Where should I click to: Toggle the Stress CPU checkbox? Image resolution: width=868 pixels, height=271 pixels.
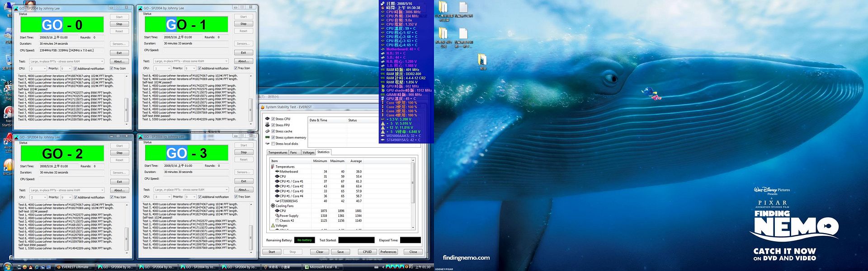tap(273, 119)
